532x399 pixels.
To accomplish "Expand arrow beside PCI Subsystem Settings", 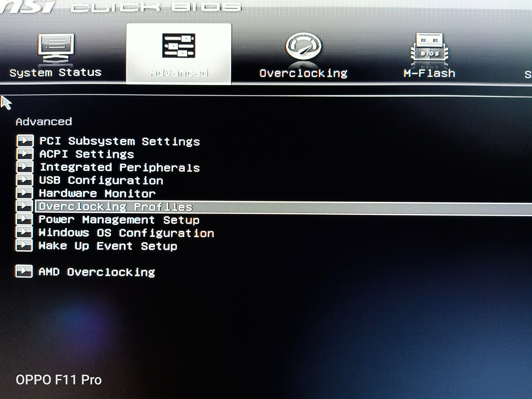I will point(25,141).
